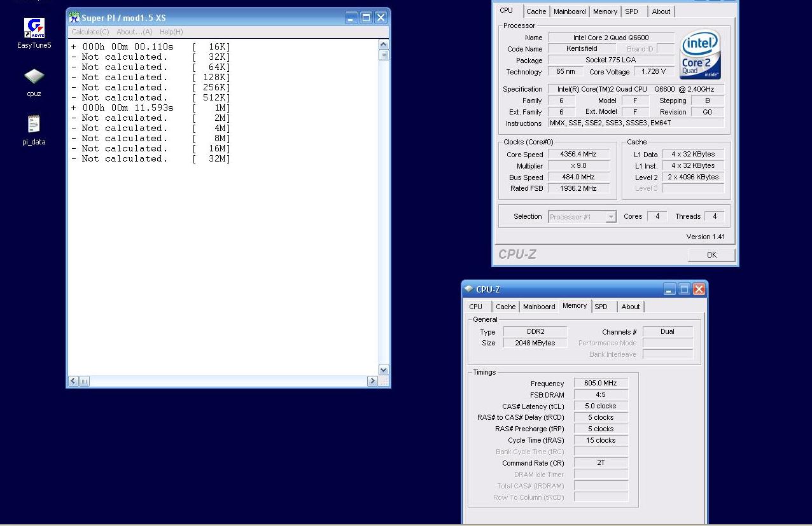
Task: Switch to SPD tab in upper CPU-Z
Action: (x=631, y=11)
